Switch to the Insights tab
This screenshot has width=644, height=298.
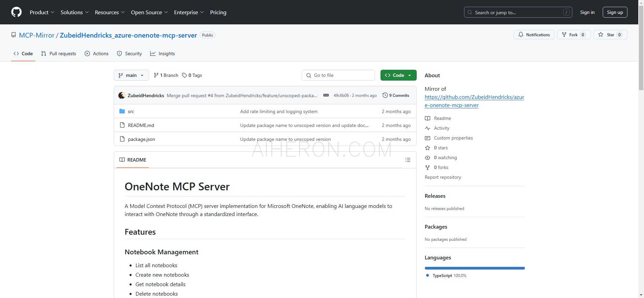coord(163,54)
